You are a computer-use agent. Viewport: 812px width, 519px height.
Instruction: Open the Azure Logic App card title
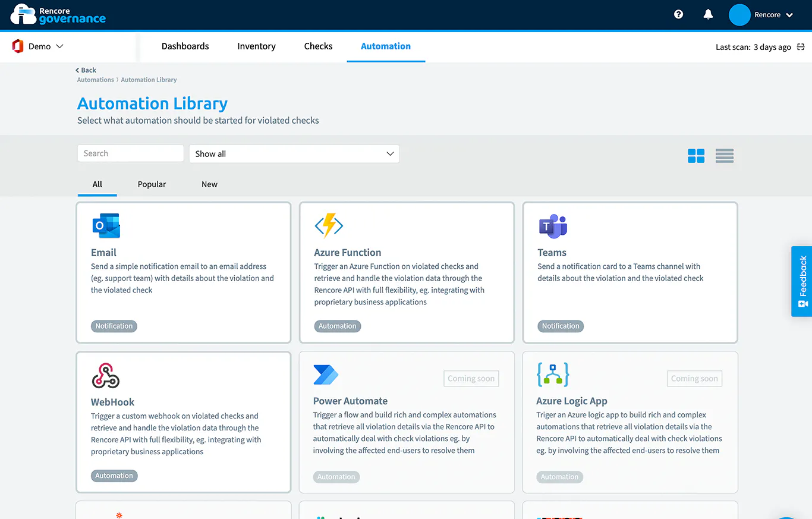coord(572,401)
